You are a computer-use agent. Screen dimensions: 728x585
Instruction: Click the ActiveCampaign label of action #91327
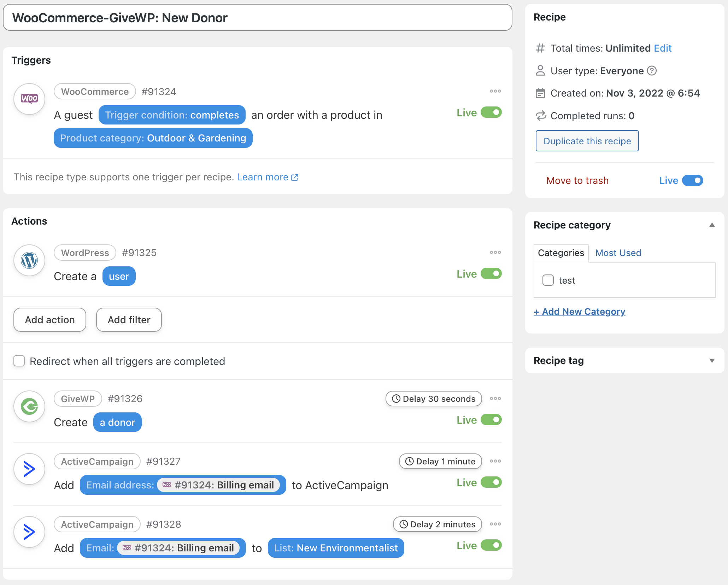97,462
